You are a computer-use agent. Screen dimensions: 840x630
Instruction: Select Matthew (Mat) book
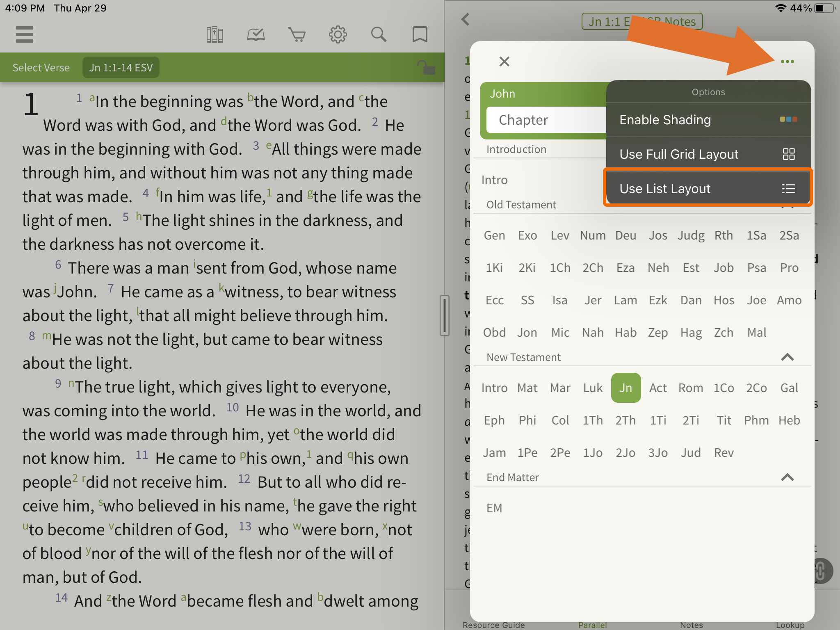pyautogui.click(x=527, y=388)
